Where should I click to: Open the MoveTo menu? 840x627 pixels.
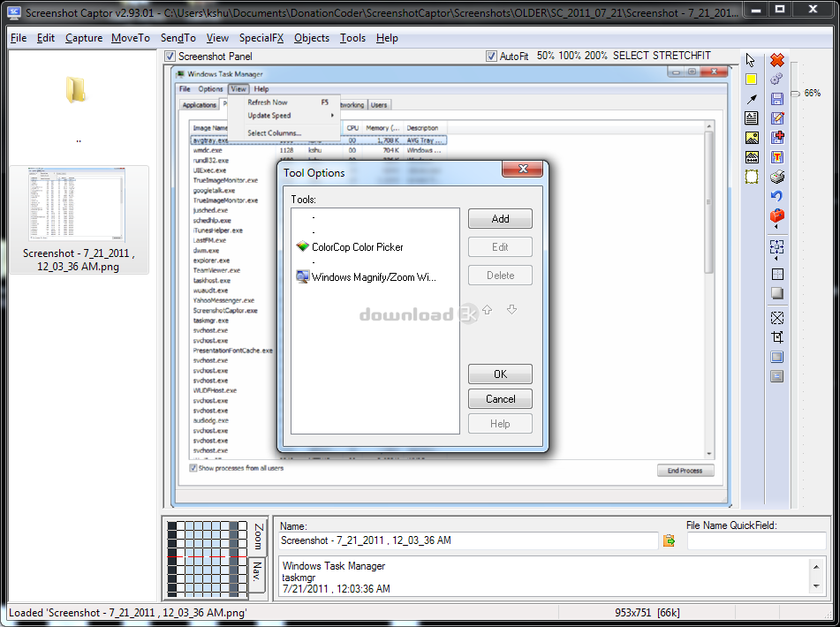(131, 38)
